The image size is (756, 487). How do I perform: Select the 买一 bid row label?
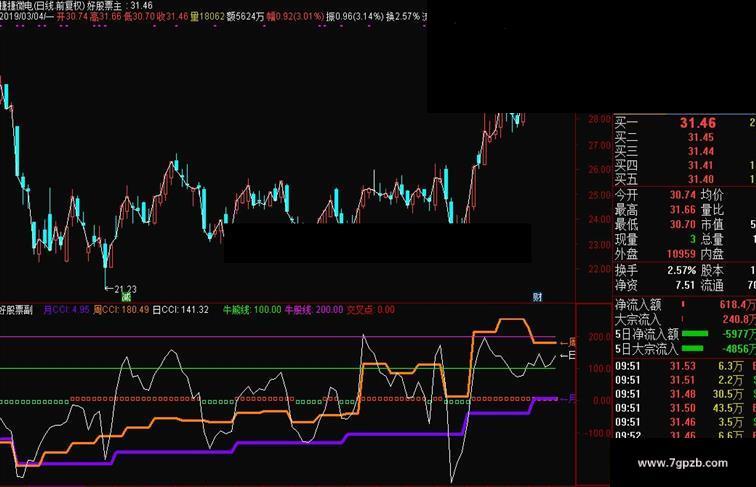tap(626, 123)
